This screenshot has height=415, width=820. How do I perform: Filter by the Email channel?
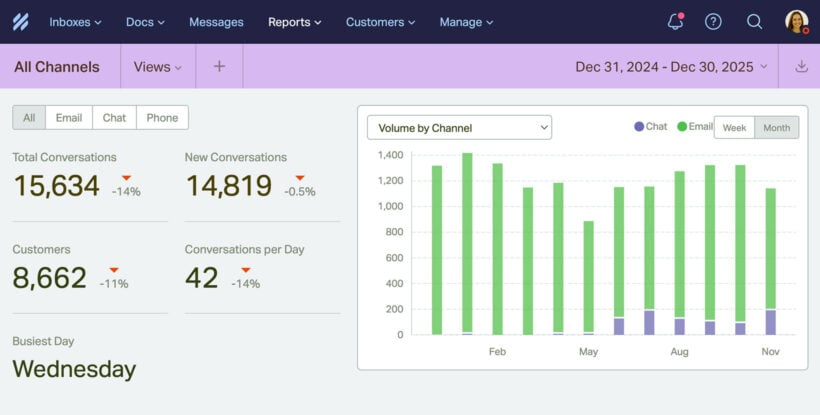tap(69, 118)
